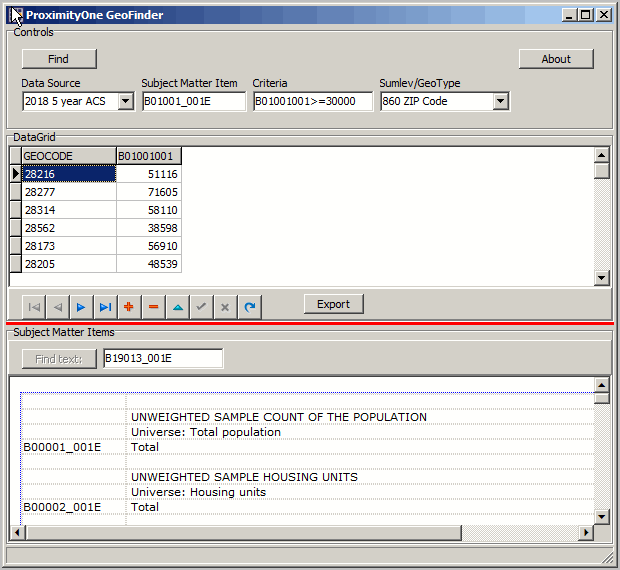
Task: Select GEOCODE cell 28205
Action: (x=69, y=264)
